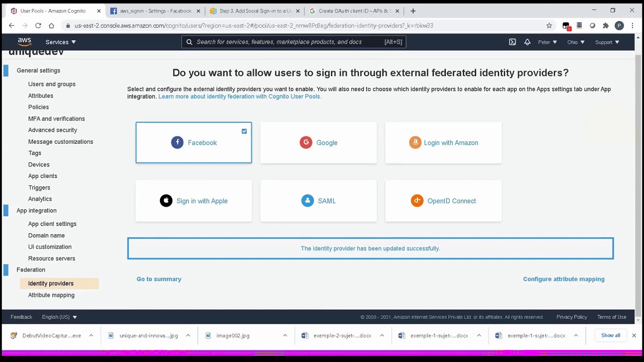Click Show all downloads button
The width and height of the screenshot is (644, 362).
(611, 335)
